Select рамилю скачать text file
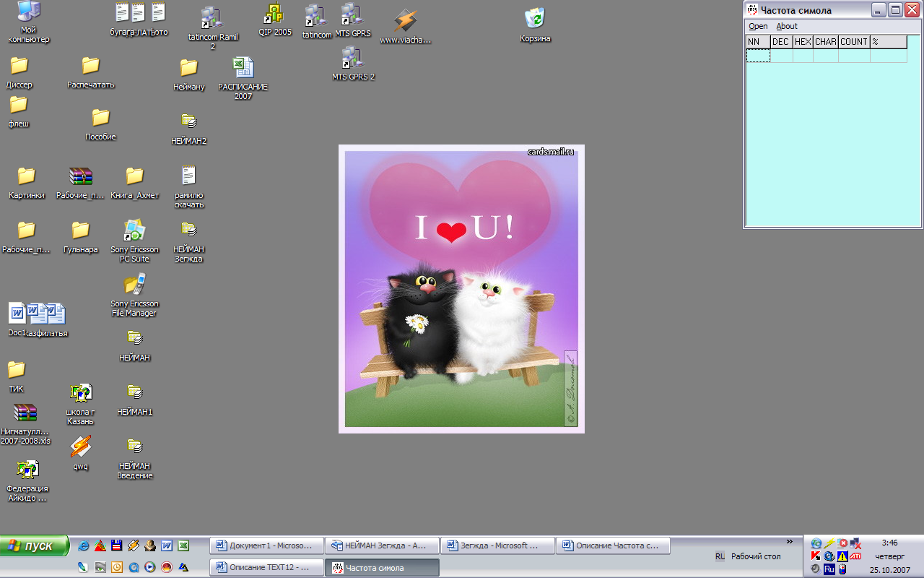Screen dimensions: 924x578 (x=189, y=186)
